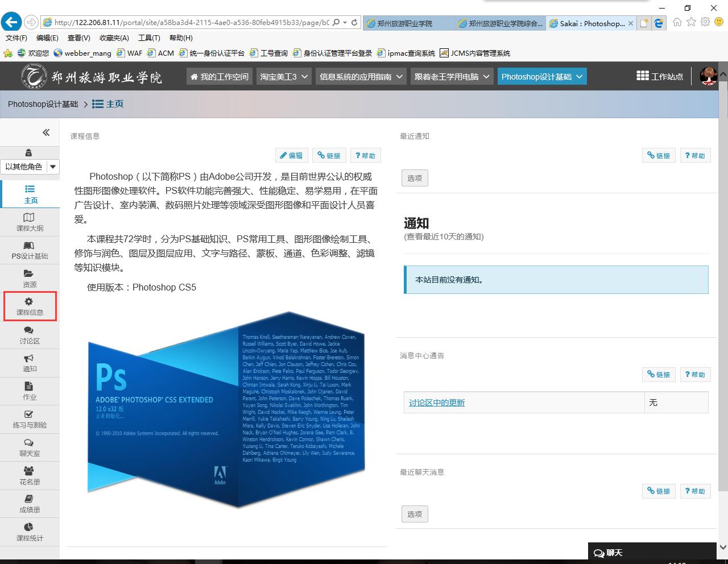Open 练习与测验 in the sidebar
This screenshot has height=564, width=728.
click(x=30, y=420)
